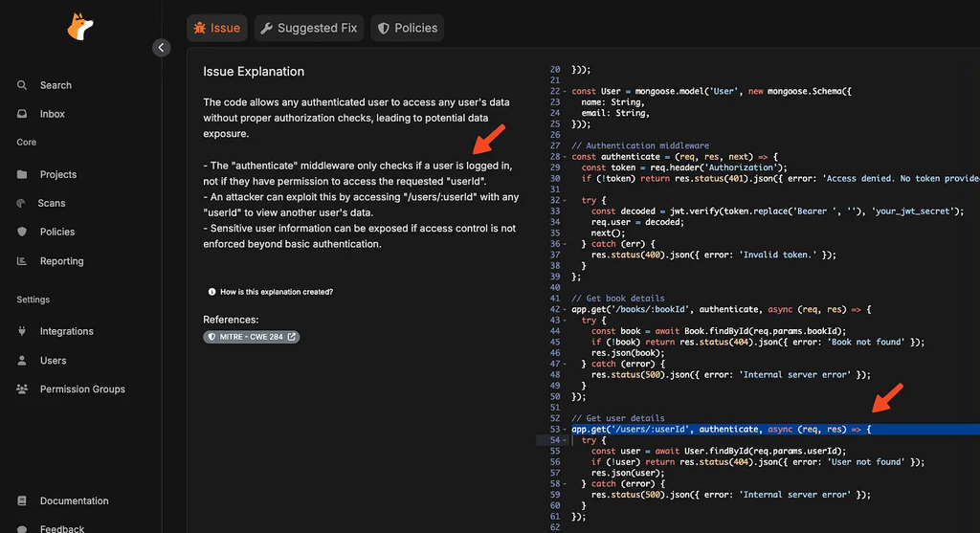Collapse the fold at line 53
Viewport: 980px width, 533px height.
coord(565,430)
